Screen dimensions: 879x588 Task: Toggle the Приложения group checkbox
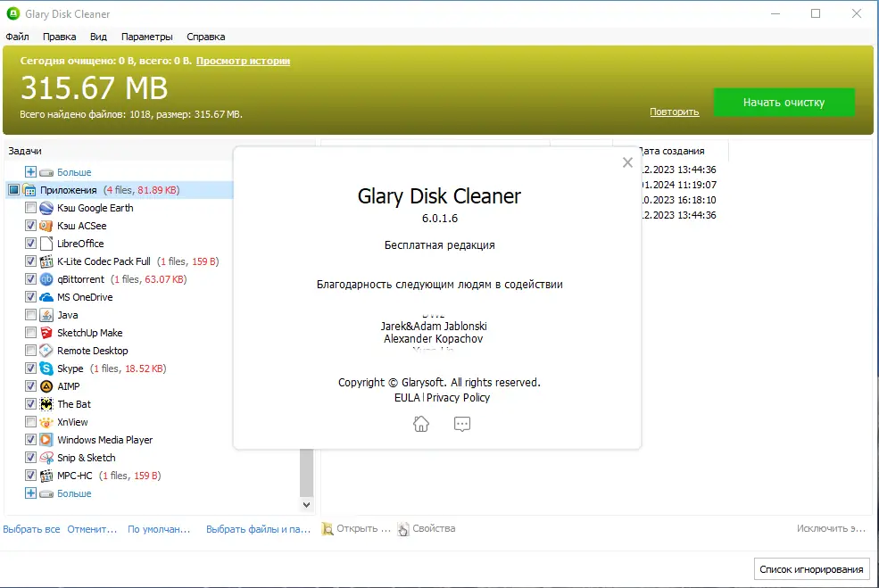click(x=13, y=190)
